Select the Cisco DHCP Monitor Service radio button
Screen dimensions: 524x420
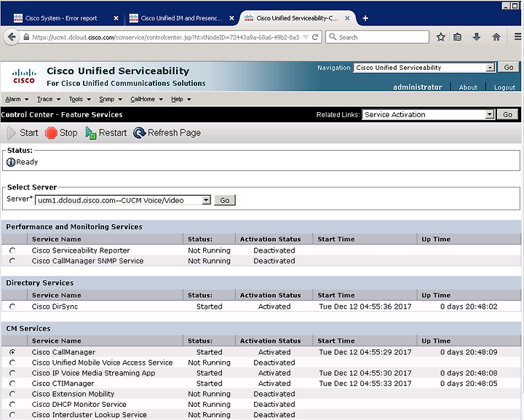pyautogui.click(x=12, y=404)
